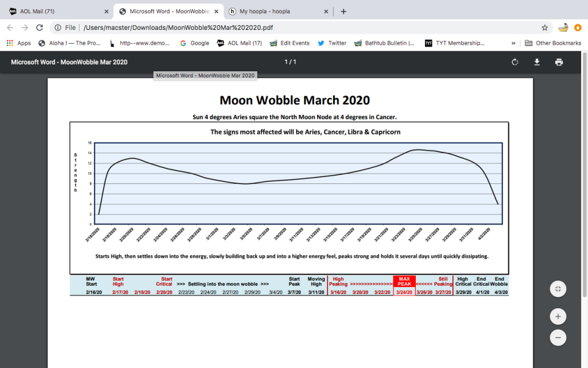Screen dimensions: 588x368
Task: Rotate the PDF clockwise
Action: click(x=515, y=62)
